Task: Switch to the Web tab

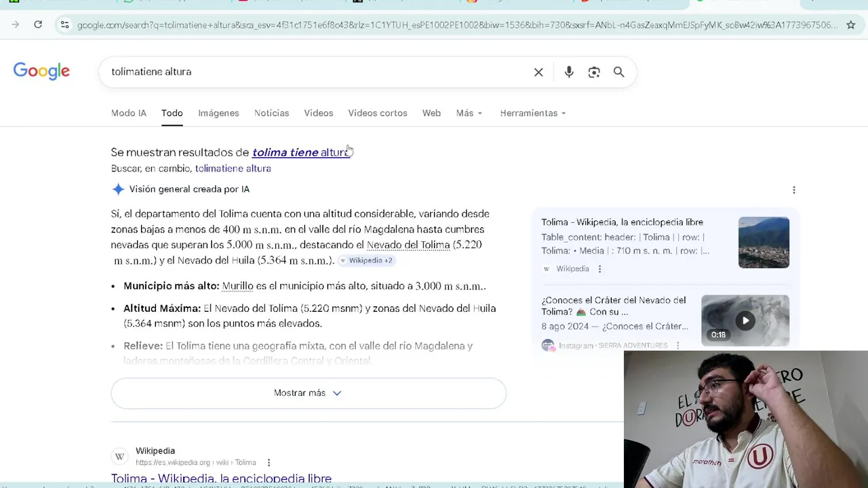Action: [x=431, y=113]
